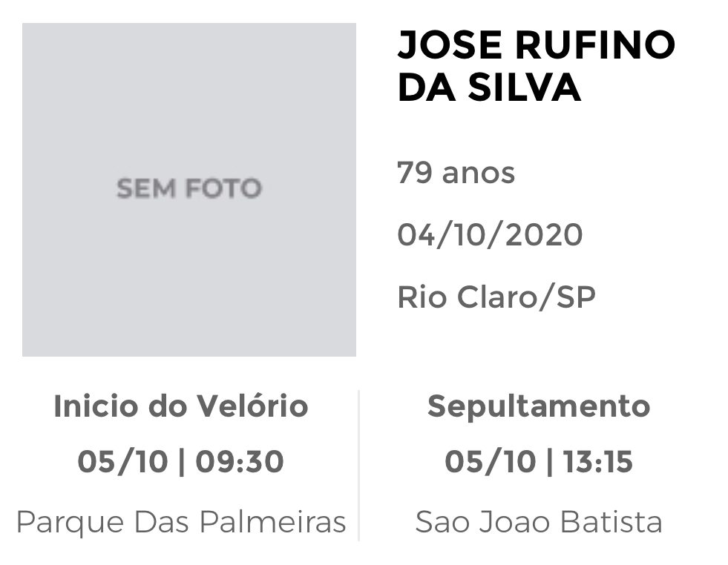
Task: Open the Parque Das Palmeiras location
Action: click(181, 522)
